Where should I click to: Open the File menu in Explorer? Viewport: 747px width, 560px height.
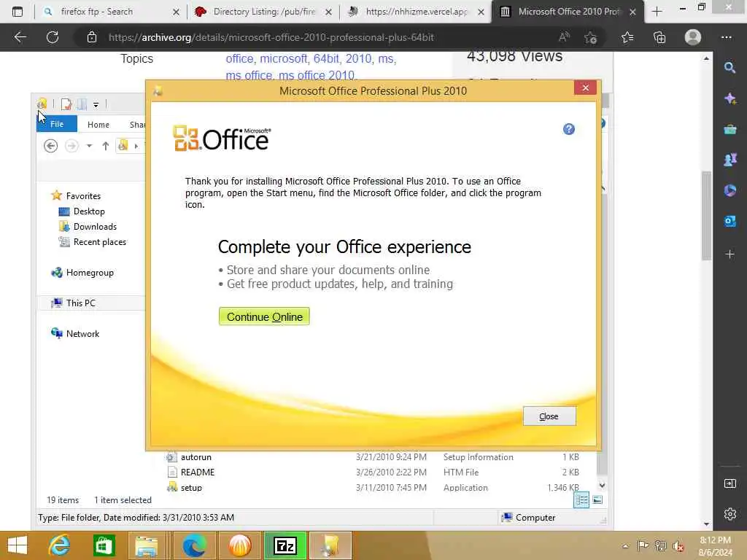(x=57, y=124)
